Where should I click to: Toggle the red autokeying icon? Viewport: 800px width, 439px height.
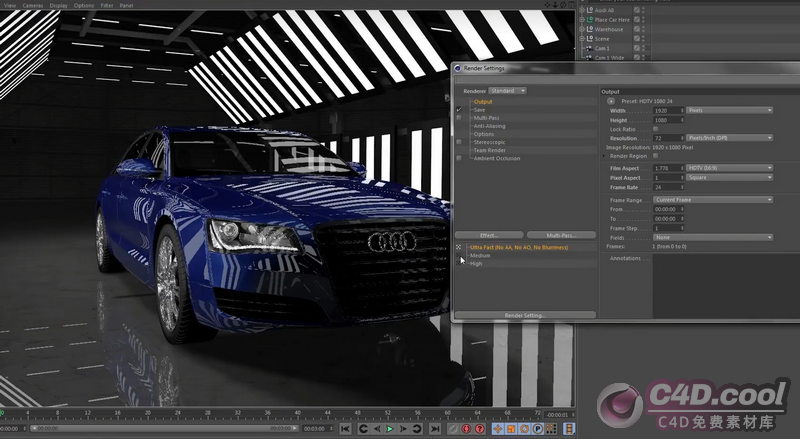pyautogui.click(x=466, y=429)
